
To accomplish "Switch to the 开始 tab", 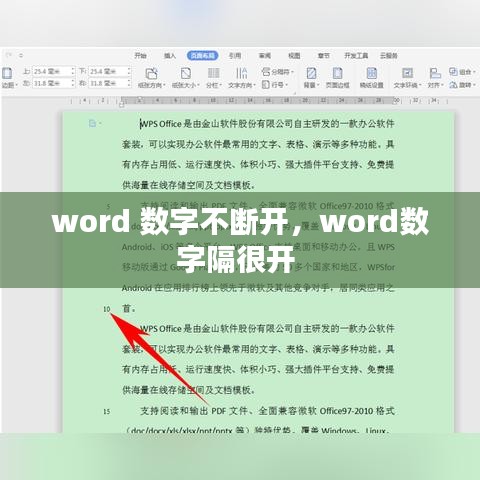I will 140,56.
